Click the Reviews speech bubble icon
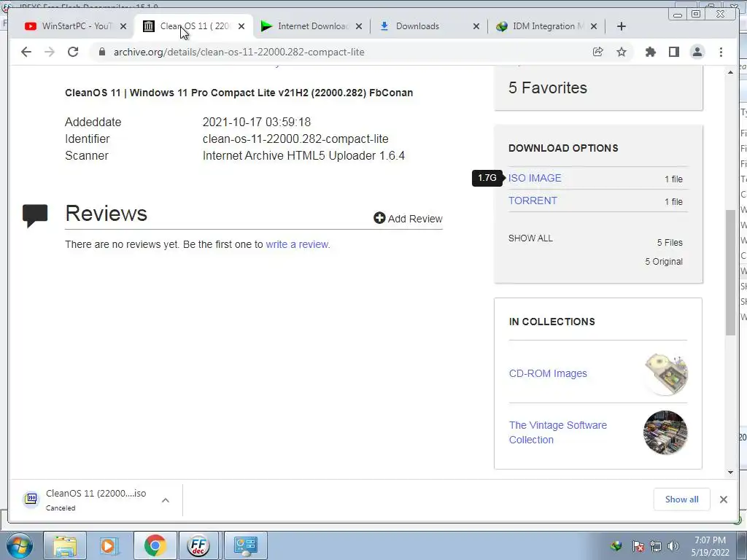Screen dimensions: 747x560 point(35,216)
